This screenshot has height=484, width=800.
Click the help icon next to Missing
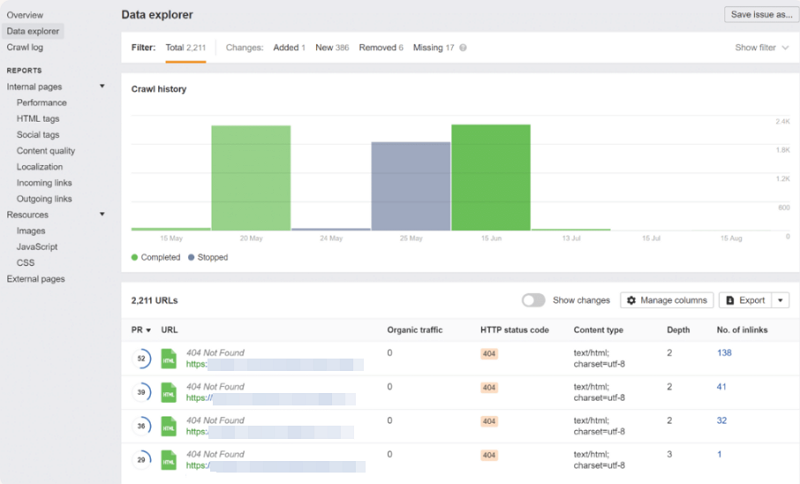(463, 48)
